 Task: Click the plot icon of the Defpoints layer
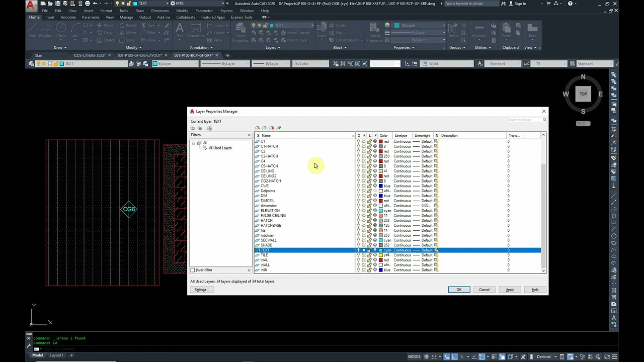375,191
